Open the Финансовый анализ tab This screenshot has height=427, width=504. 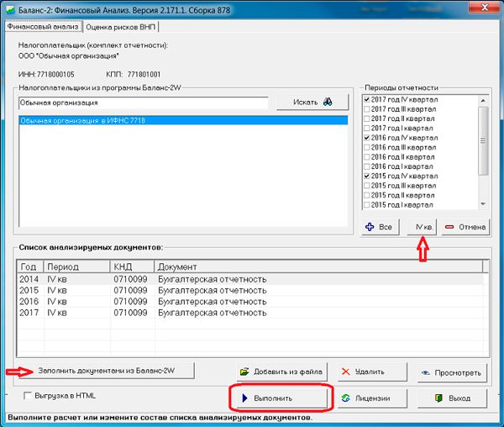coord(43,26)
